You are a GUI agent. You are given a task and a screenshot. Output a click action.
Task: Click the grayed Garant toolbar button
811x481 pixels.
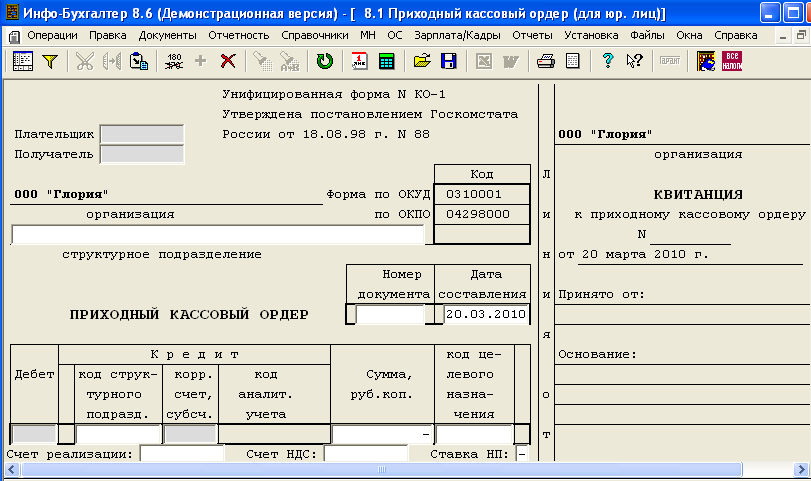(x=670, y=61)
